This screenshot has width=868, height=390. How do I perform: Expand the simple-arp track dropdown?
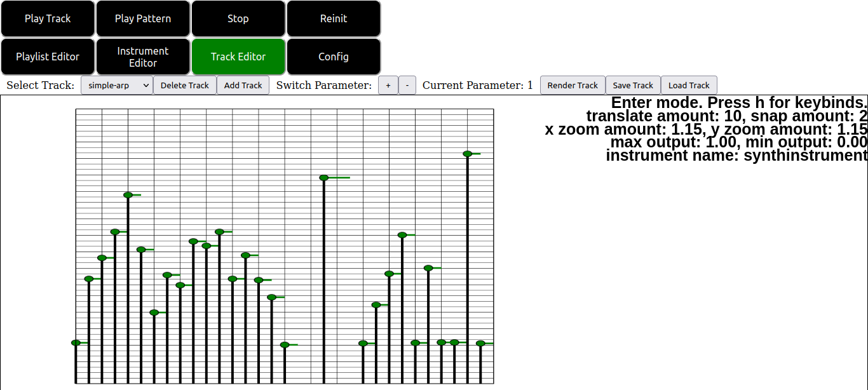pos(117,85)
